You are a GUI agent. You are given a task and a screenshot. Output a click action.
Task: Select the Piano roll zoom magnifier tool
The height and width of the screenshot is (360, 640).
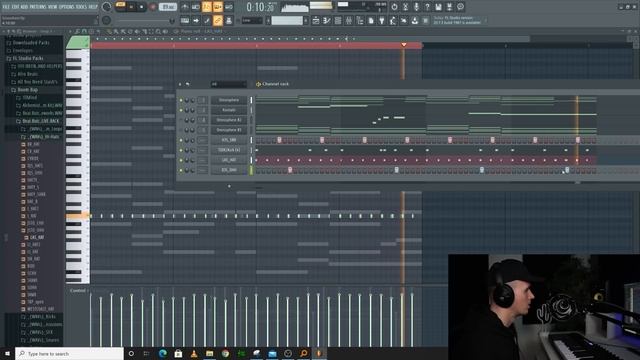tap(158, 31)
